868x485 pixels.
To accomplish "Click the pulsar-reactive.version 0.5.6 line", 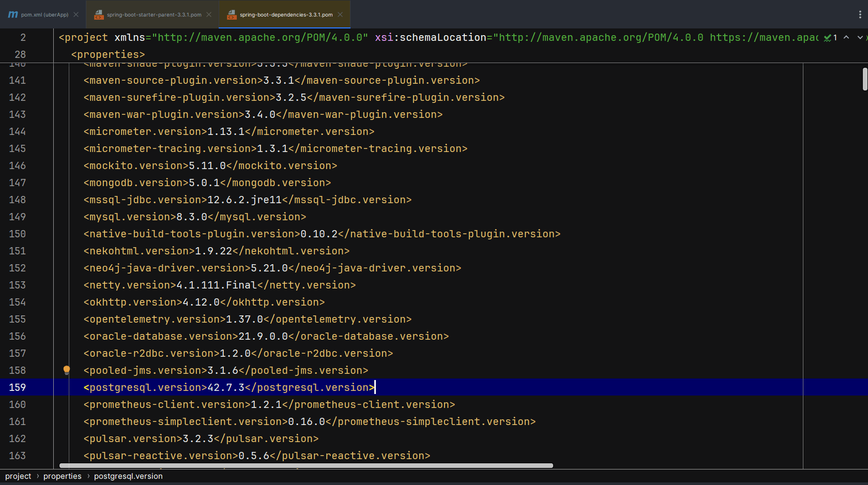I will click(x=257, y=456).
